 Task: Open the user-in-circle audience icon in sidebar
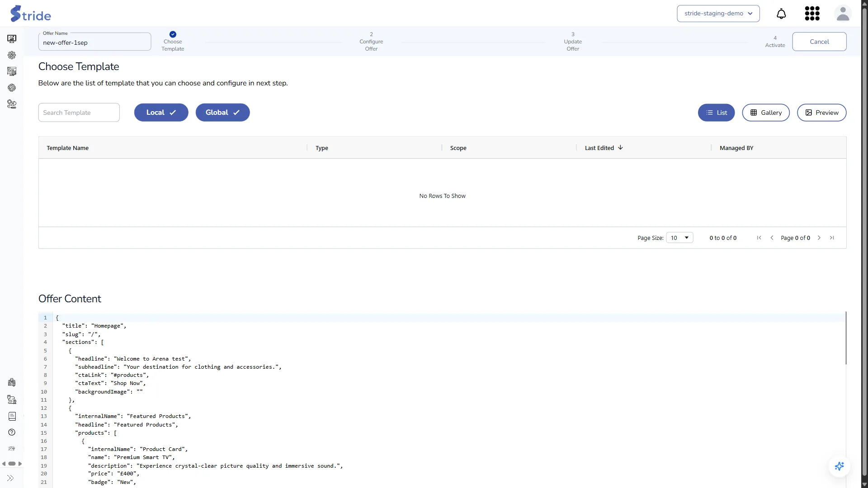(x=12, y=88)
